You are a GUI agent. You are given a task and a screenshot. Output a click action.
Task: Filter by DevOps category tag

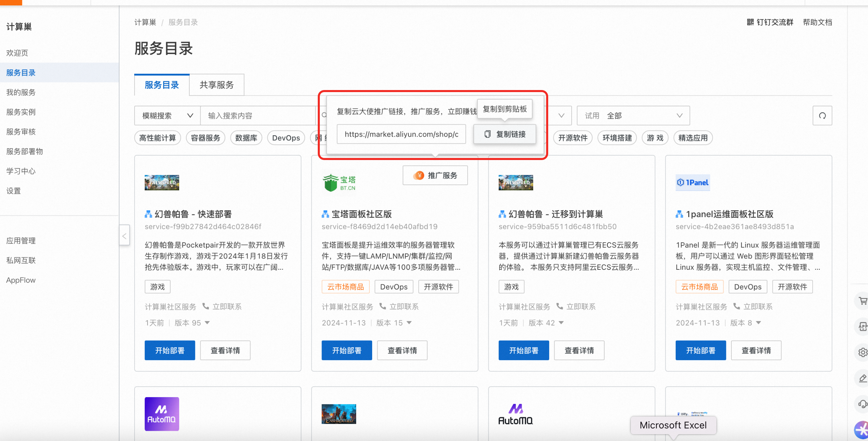(x=286, y=138)
